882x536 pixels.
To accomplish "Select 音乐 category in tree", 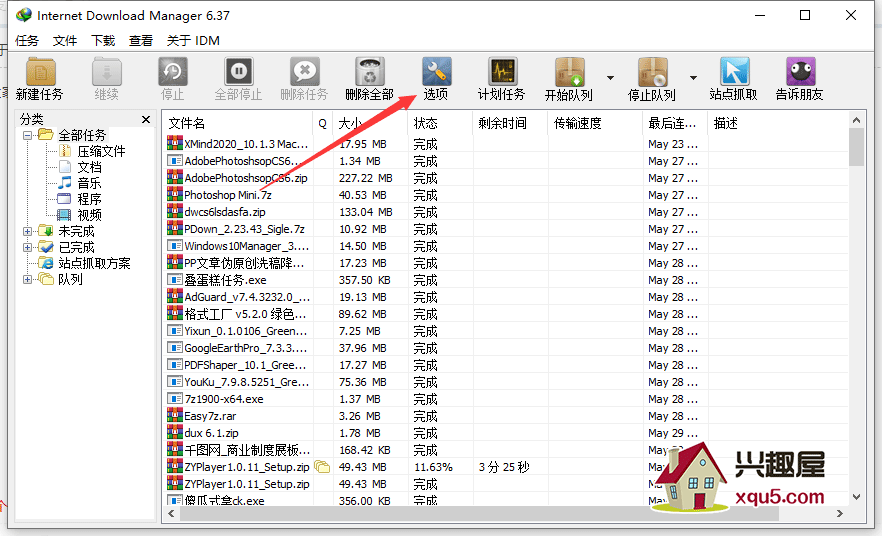I will click(89, 183).
